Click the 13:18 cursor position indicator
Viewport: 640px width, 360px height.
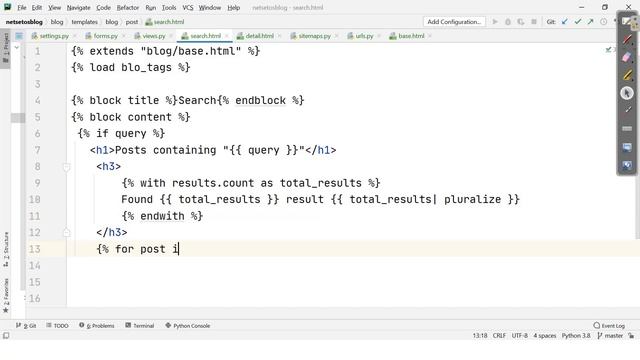[480, 336]
